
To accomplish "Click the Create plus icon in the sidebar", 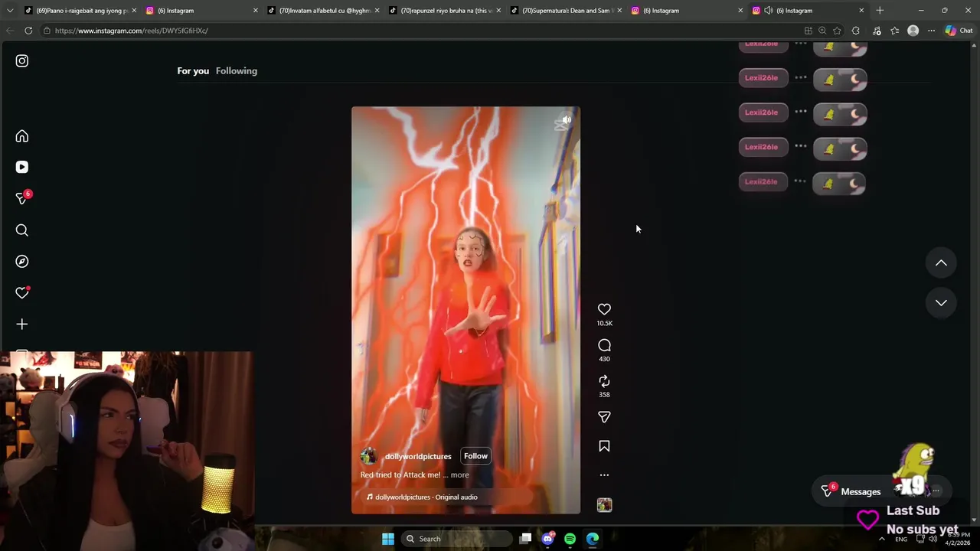I will coord(22,324).
